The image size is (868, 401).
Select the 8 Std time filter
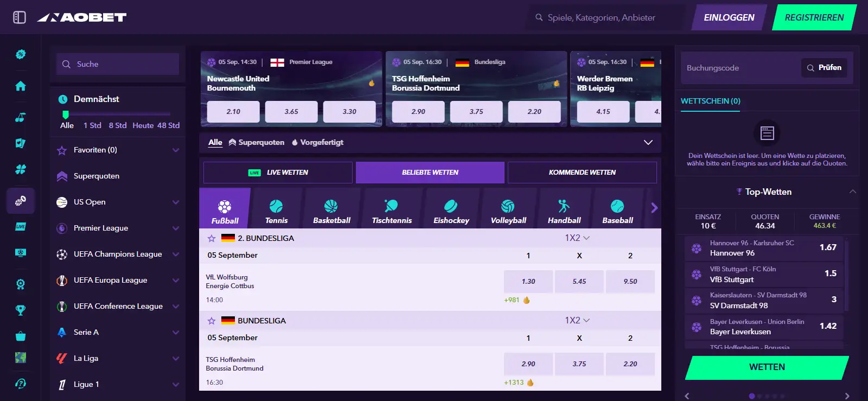pyautogui.click(x=118, y=125)
